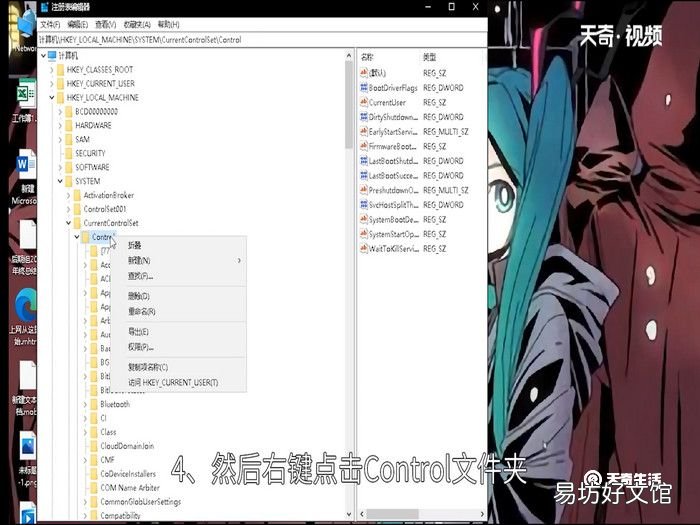This screenshot has width=700, height=525.
Task: Click the SOFTWARE folder icon
Action: (x=69, y=167)
